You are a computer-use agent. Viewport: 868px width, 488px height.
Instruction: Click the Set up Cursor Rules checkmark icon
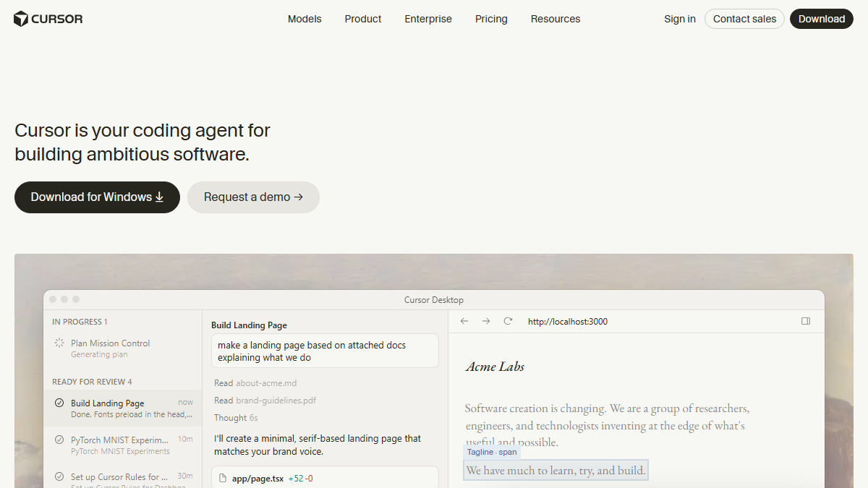coord(59,477)
